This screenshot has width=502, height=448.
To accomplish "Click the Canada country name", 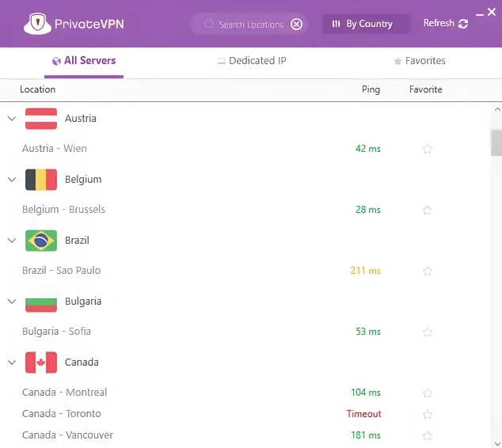I will tap(82, 363).
